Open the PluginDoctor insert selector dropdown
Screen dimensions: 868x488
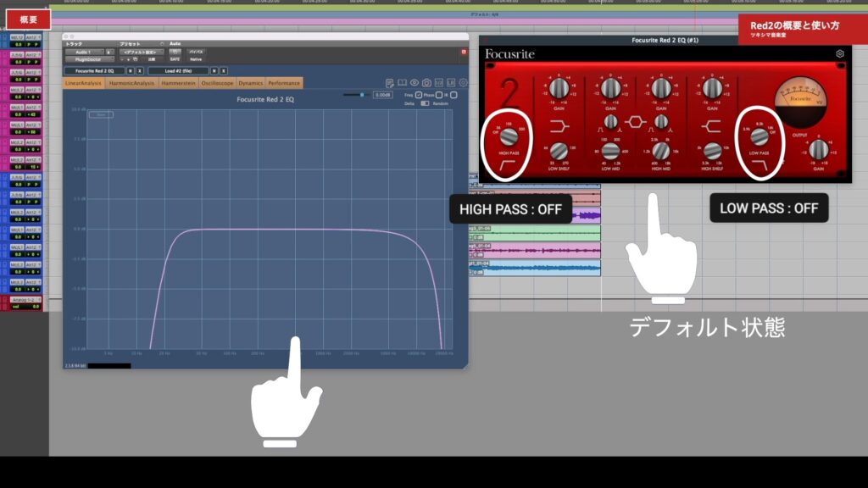pyautogui.click(x=88, y=59)
